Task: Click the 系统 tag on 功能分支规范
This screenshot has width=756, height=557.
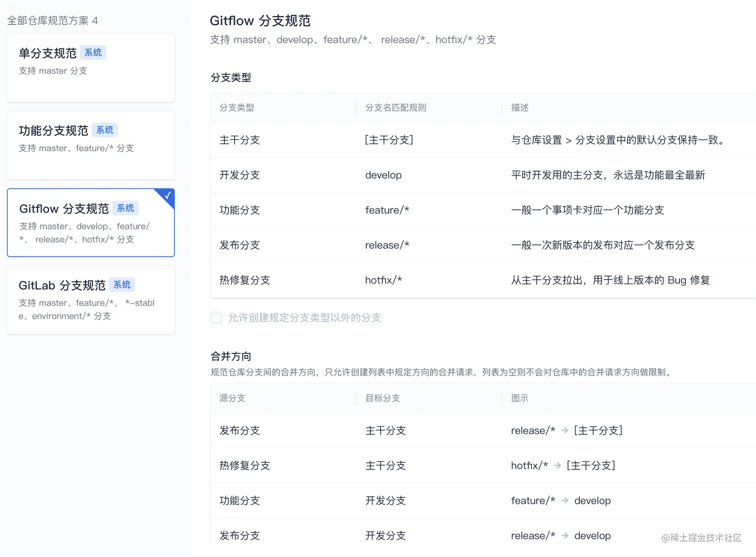Action: [105, 130]
